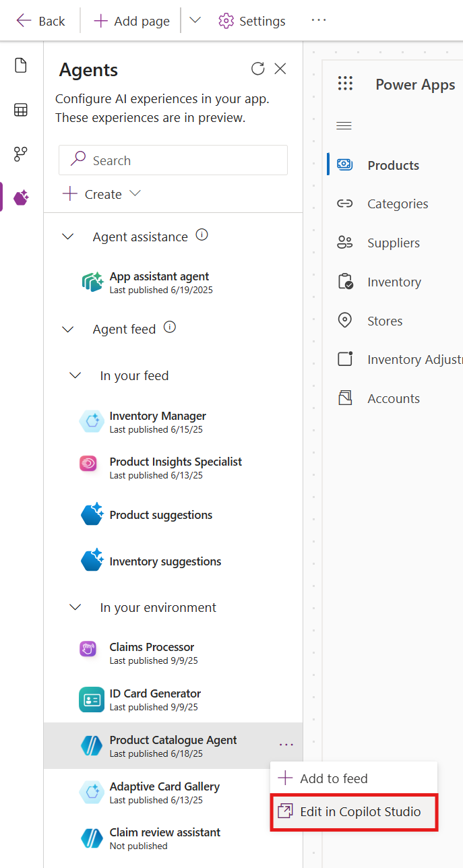Open the Data table icon in left rail

coord(21,110)
